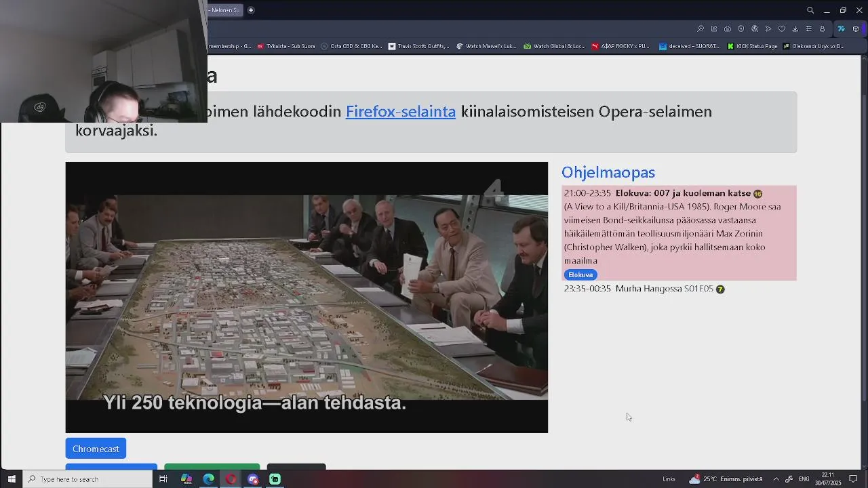Click the age rating 16 badge
The height and width of the screenshot is (488, 868).
coord(757,194)
